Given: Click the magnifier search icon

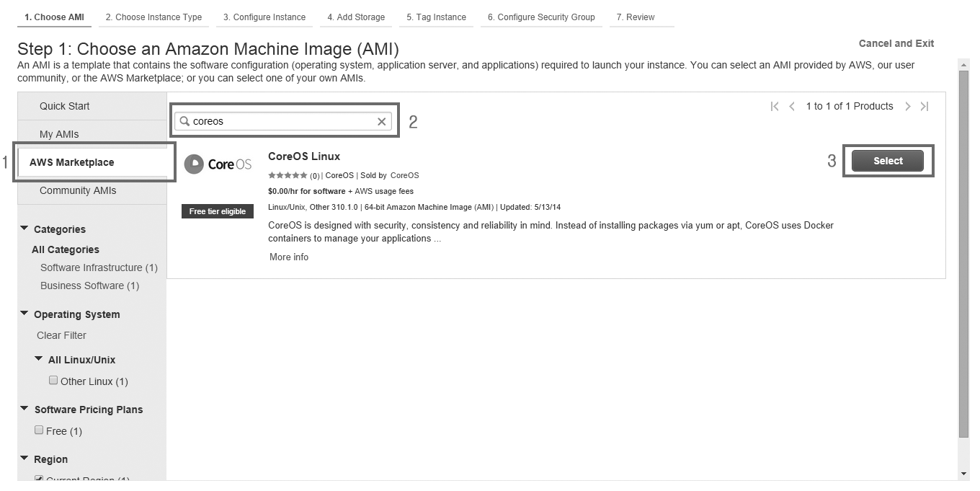Looking at the screenshot, I should 184,121.
